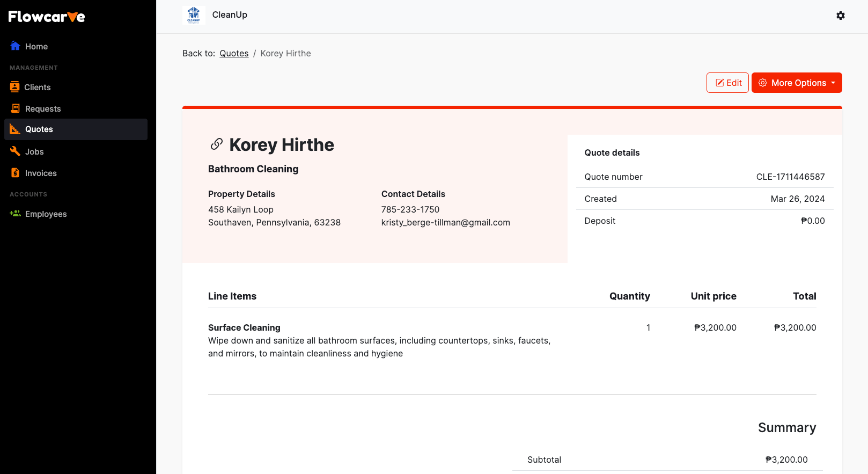Screen dimensions: 868x474
Task: Click the Edit button
Action: tap(727, 83)
